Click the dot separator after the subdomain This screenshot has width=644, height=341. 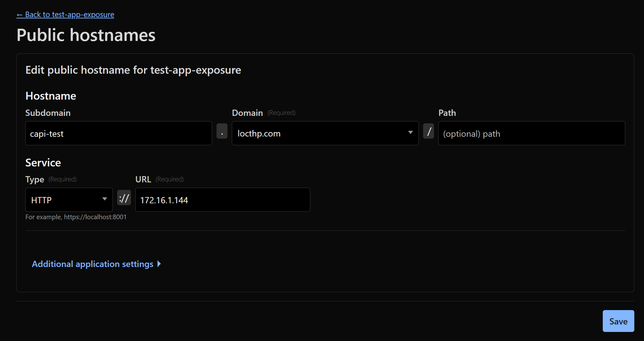coord(222,131)
